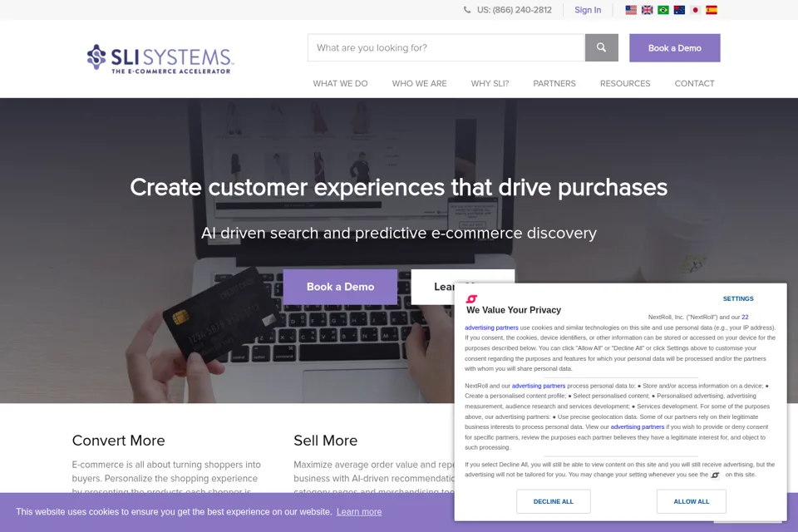Click Sign In link

(588, 10)
